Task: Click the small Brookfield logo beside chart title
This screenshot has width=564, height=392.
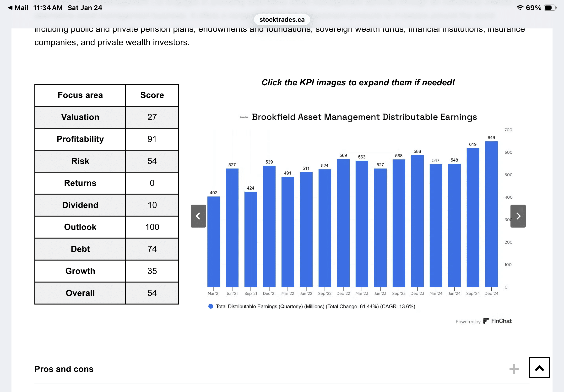Action: (244, 117)
